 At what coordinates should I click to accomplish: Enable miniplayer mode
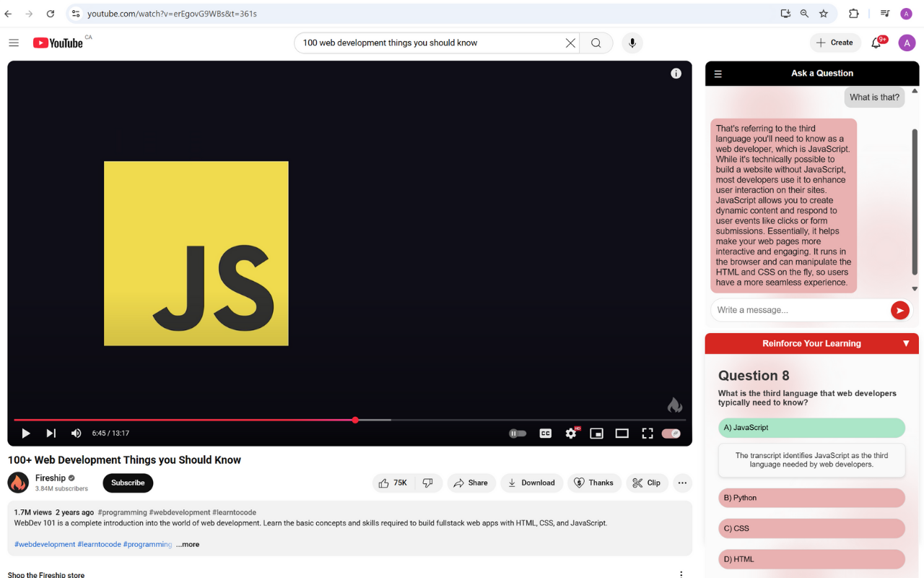[596, 433]
